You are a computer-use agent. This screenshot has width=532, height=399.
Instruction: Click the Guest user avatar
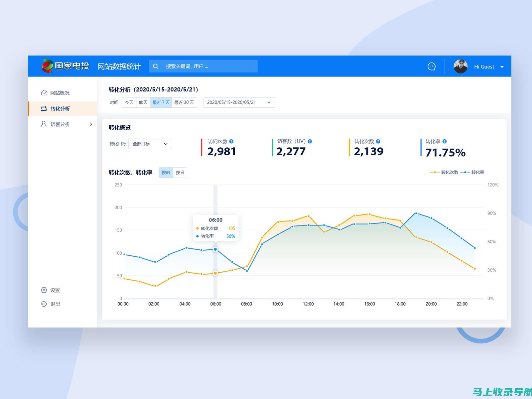(461, 66)
